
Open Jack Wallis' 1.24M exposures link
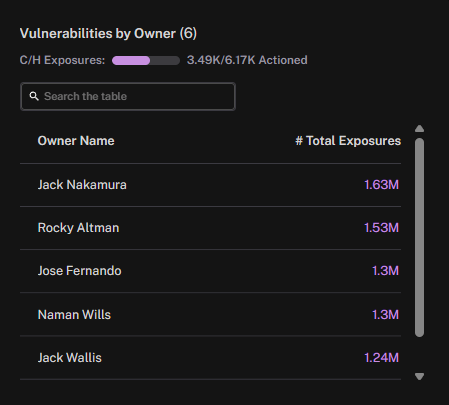click(381, 358)
